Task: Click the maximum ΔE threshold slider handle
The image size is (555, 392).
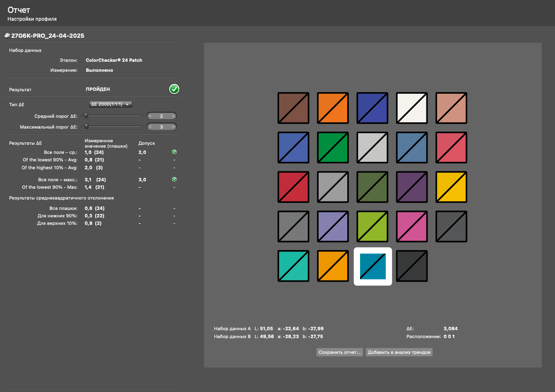Action: (x=86, y=127)
